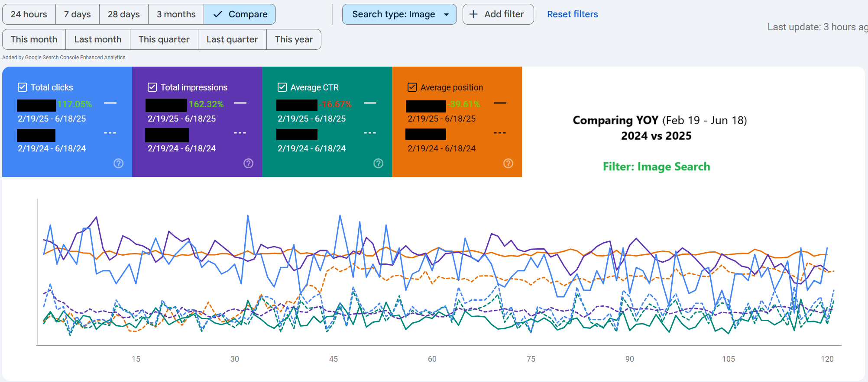Choose the Last quarter preset
Screen dimensions: 868x382
[x=232, y=39]
